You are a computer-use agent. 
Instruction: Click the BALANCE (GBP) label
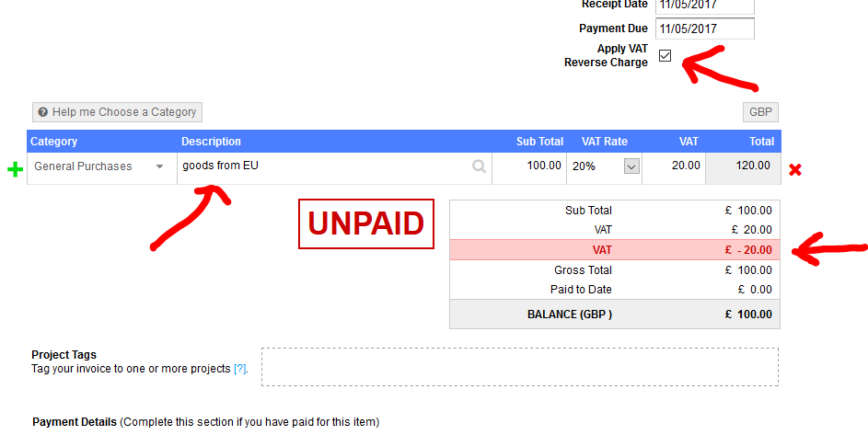(570, 315)
